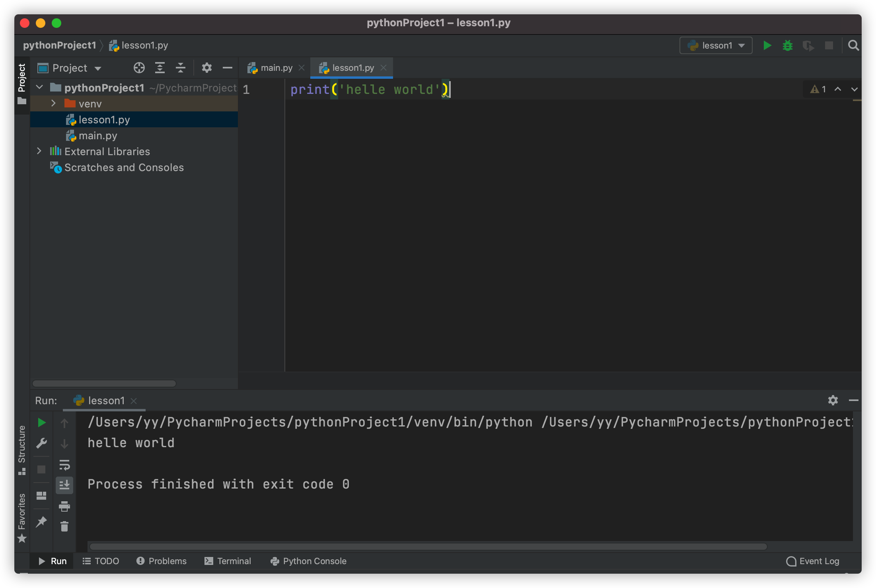The width and height of the screenshot is (876, 588).
Task: Click the green Run button in top toolbar
Action: click(767, 45)
